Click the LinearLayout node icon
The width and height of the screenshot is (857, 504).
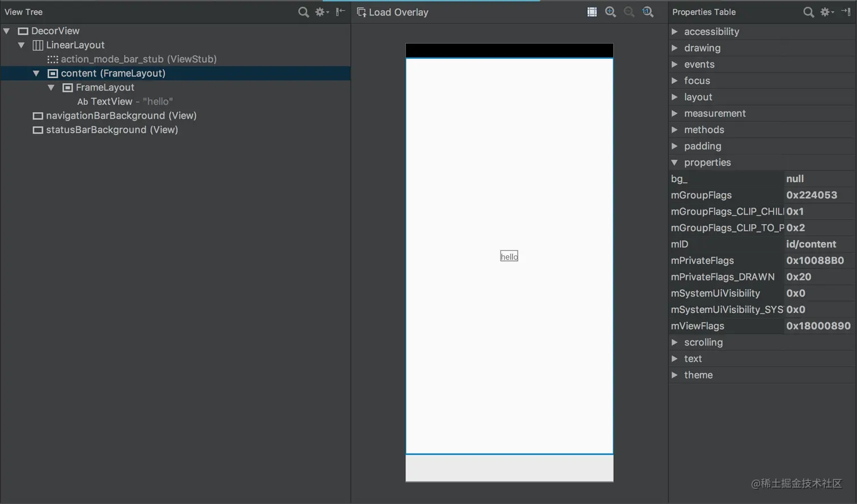[x=38, y=45]
